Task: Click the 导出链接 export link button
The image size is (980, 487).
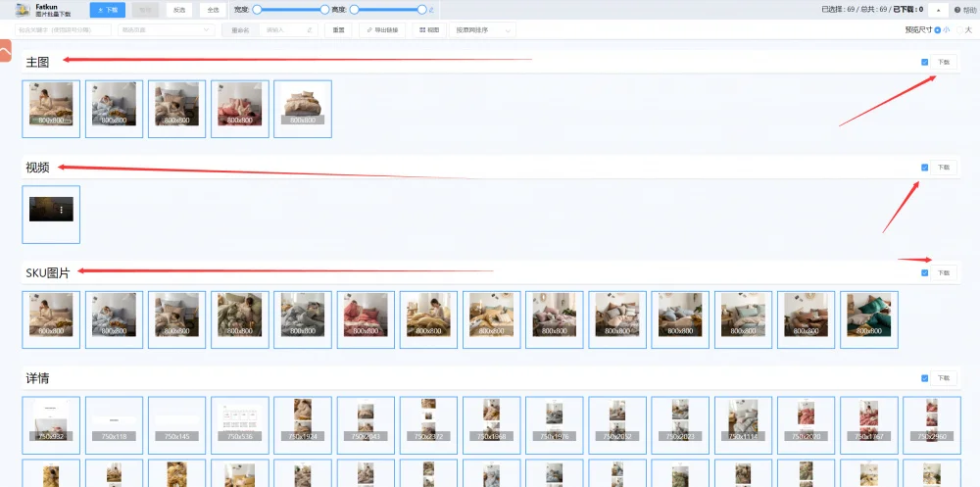Action: click(x=382, y=30)
